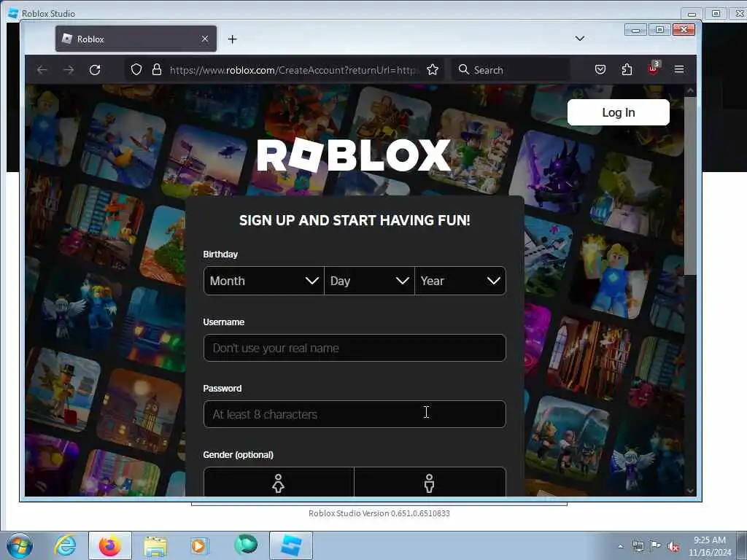Click the Log In button
747x560 pixels.
[619, 112]
